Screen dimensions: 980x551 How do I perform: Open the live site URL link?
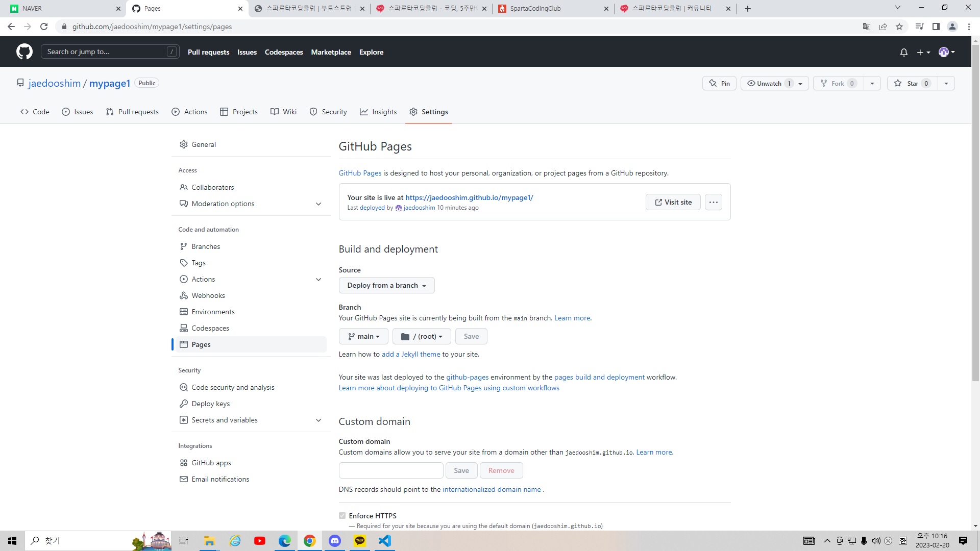pos(469,197)
